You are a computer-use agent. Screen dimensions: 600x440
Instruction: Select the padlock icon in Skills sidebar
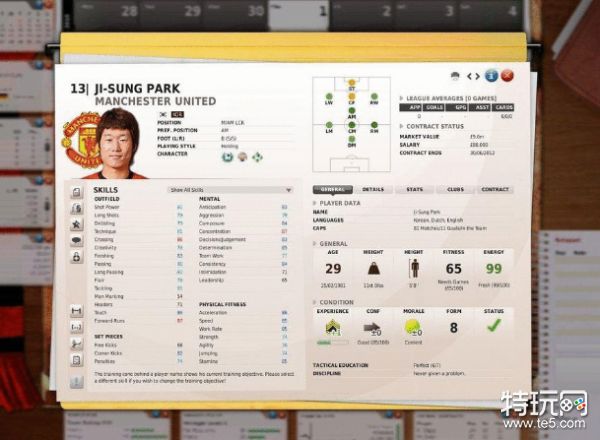(x=77, y=257)
